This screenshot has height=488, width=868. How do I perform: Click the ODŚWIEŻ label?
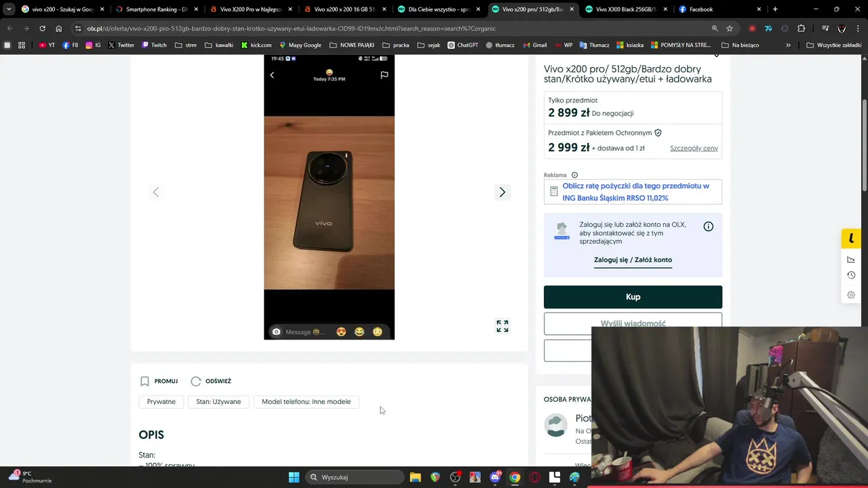pyautogui.click(x=218, y=381)
